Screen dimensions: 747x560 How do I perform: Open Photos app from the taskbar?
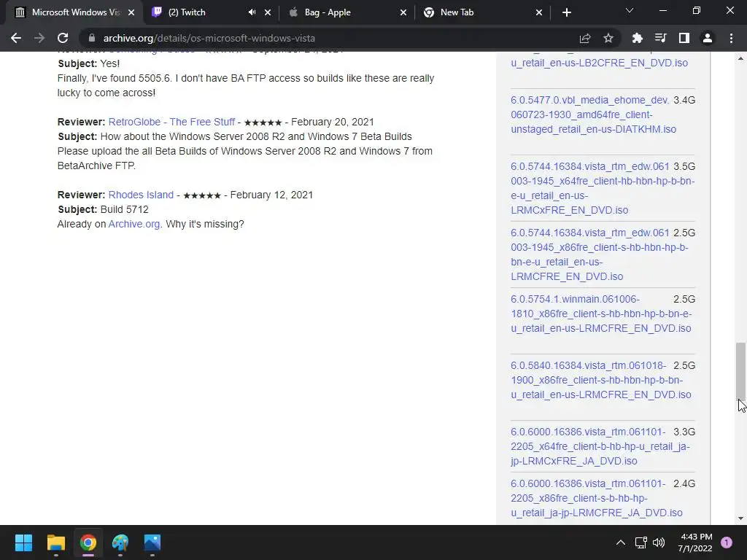[152, 542]
